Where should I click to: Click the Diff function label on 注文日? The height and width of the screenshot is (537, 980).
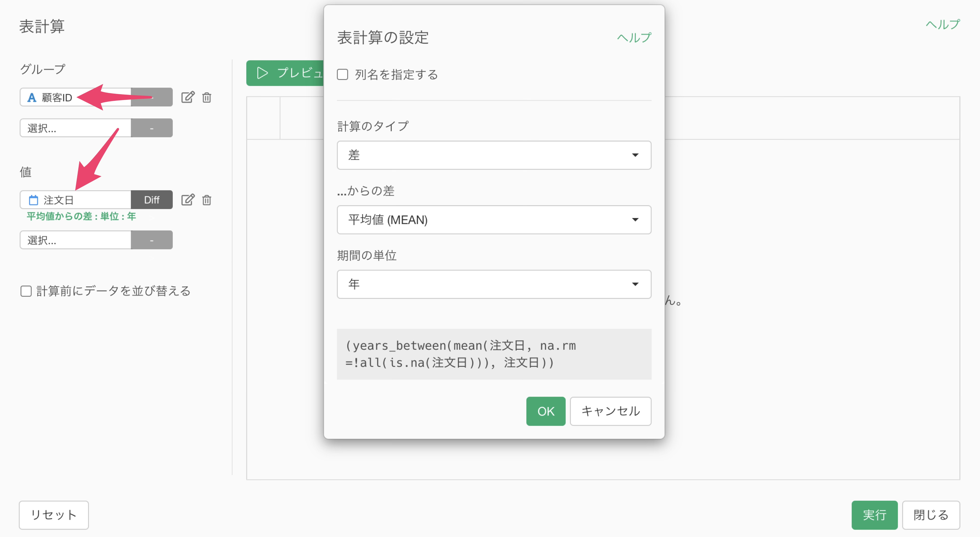coord(151,200)
